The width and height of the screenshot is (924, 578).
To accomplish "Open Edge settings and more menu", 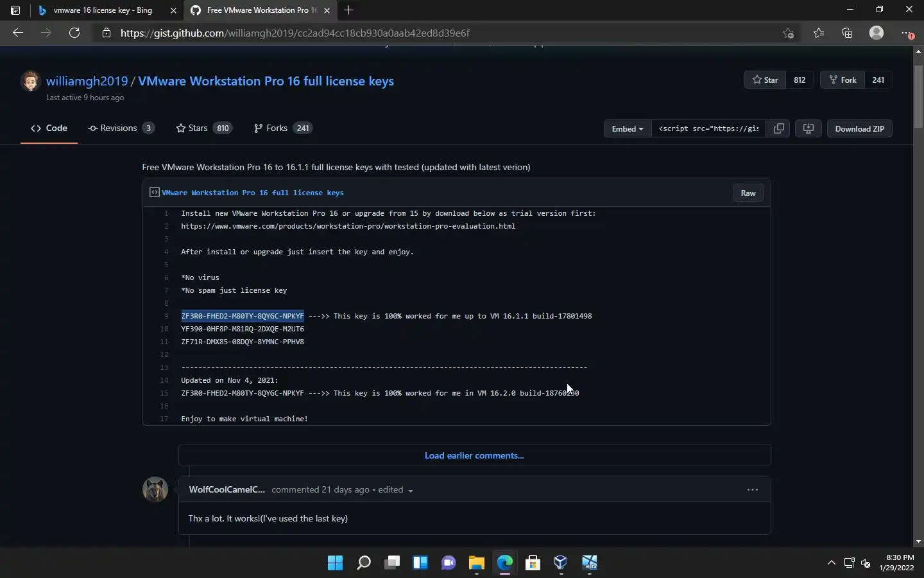I will (907, 33).
